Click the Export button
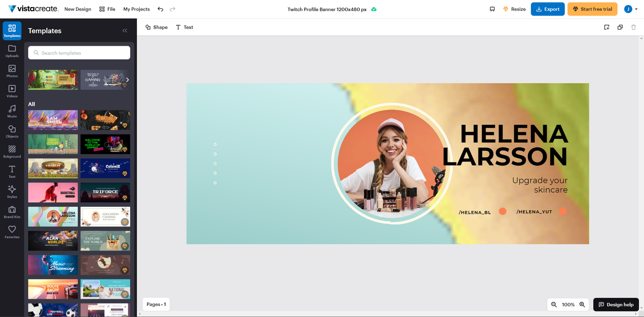644x317 pixels. pyautogui.click(x=548, y=9)
